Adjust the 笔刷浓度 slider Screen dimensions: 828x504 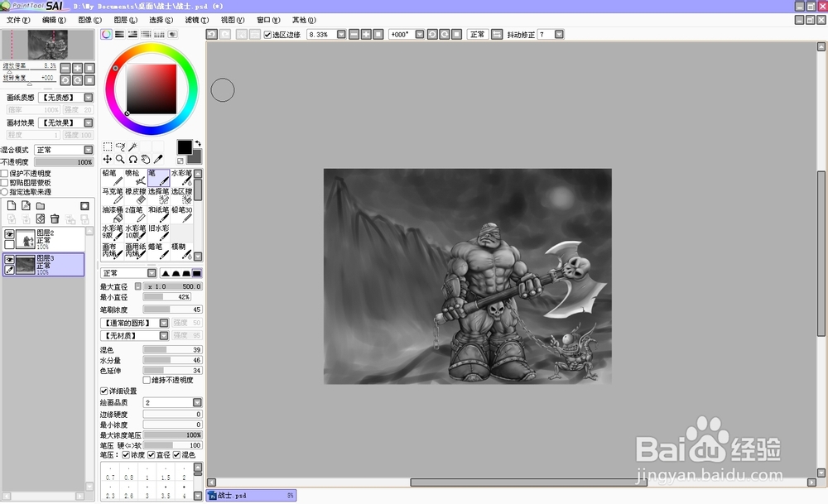(172, 310)
